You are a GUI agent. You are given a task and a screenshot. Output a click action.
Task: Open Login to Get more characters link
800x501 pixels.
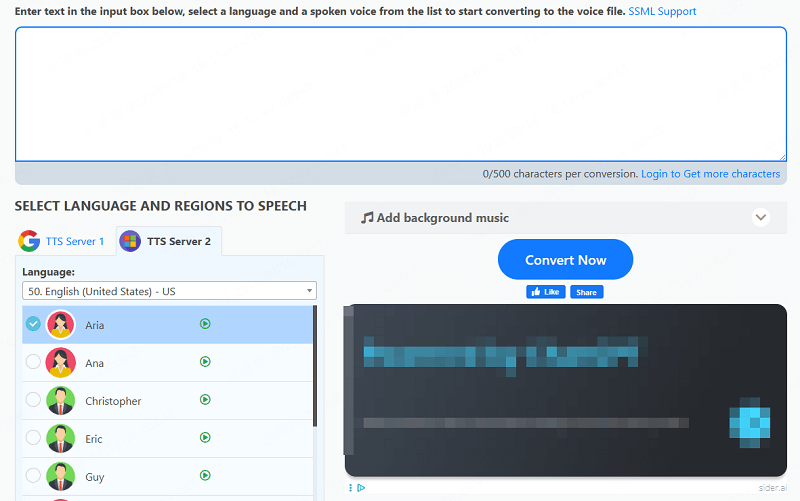click(710, 174)
